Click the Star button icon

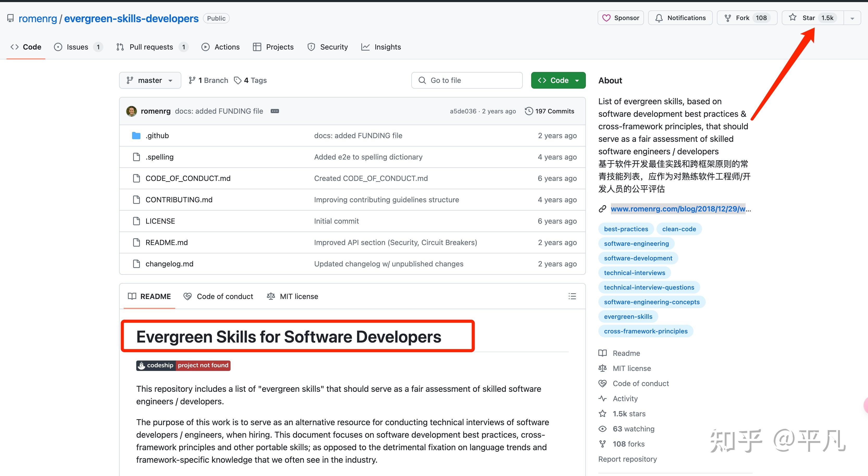click(x=792, y=17)
